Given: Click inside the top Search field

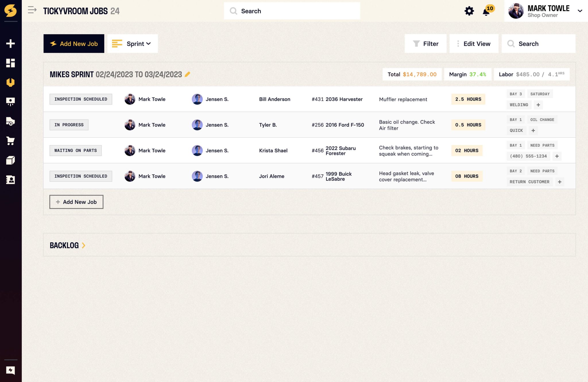Looking at the screenshot, I should [292, 11].
